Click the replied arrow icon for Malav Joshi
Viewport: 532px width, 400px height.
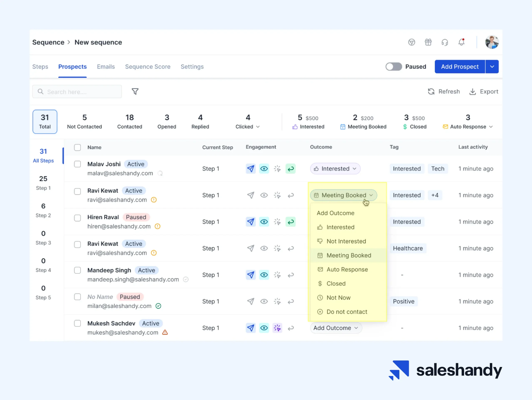(x=291, y=169)
